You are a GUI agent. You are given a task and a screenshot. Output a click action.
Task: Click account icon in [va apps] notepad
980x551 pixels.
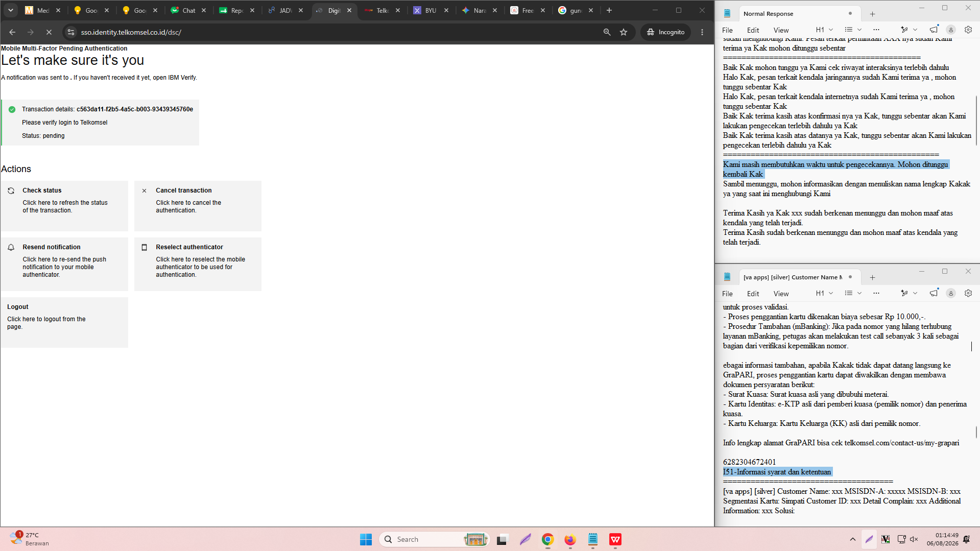[x=950, y=293]
